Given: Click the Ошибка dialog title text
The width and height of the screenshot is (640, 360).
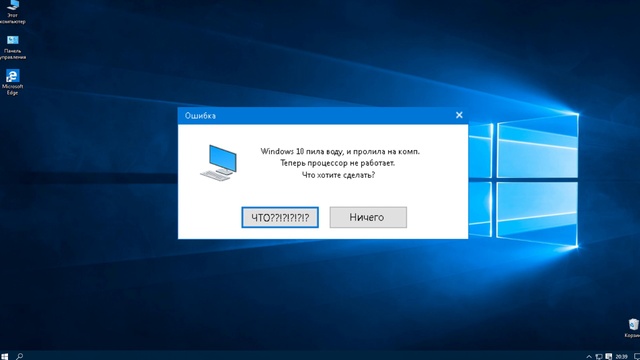Looking at the screenshot, I should 200,116.
